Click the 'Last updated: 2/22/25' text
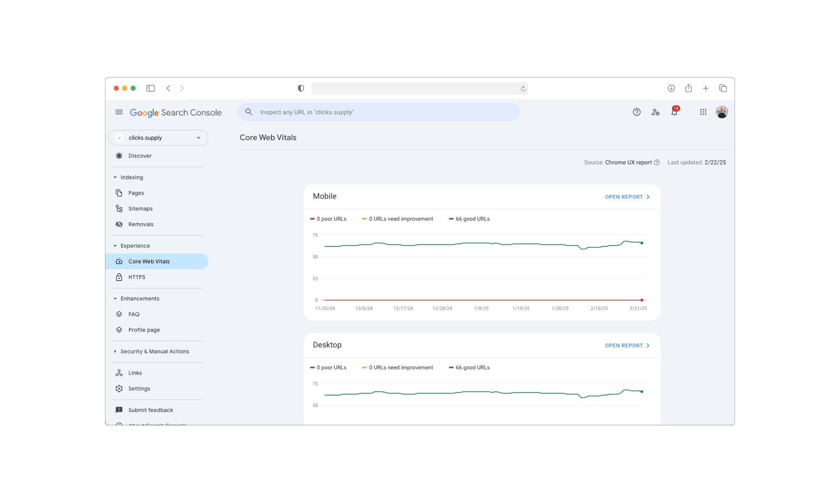The height and width of the screenshot is (504, 840). coord(697,163)
